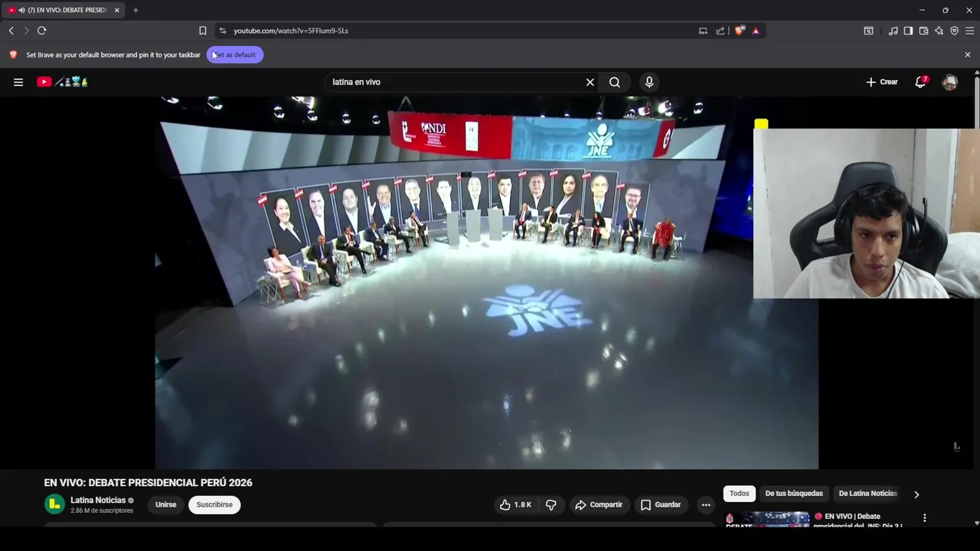Open the YouTube guide hamburger menu
Screen dimensions: 980x551
(18, 82)
